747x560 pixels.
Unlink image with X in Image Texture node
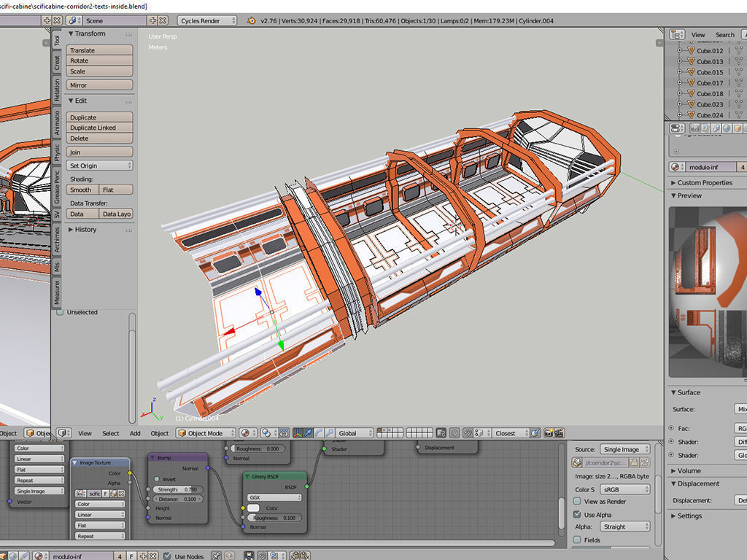[x=121, y=494]
